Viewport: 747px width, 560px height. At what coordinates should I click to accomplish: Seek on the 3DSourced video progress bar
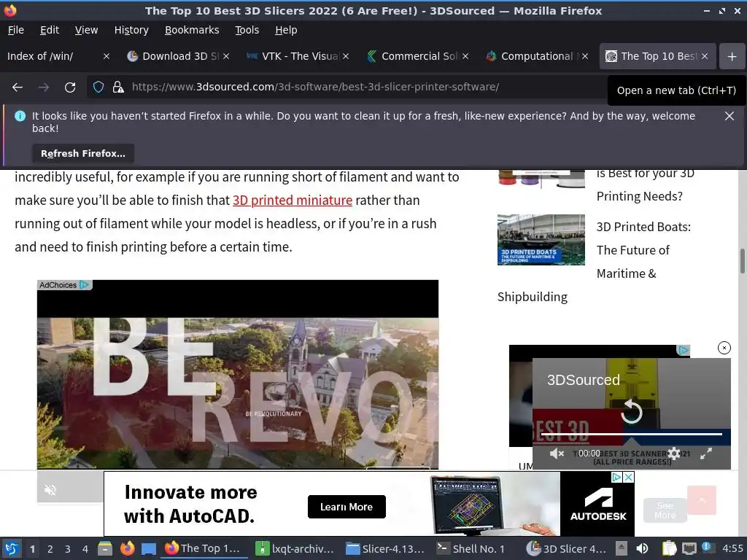[631, 434]
